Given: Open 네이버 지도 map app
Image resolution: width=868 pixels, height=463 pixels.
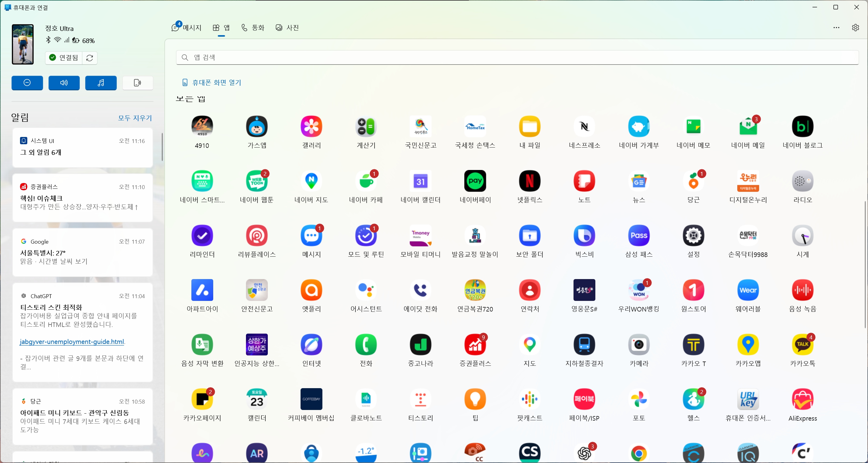Looking at the screenshot, I should (311, 181).
